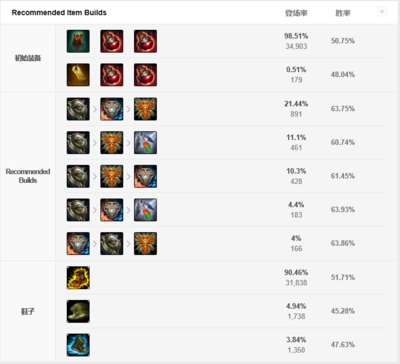Click the Recommended Item Builds title
This screenshot has width=400, height=364.
pyautogui.click(x=59, y=13)
